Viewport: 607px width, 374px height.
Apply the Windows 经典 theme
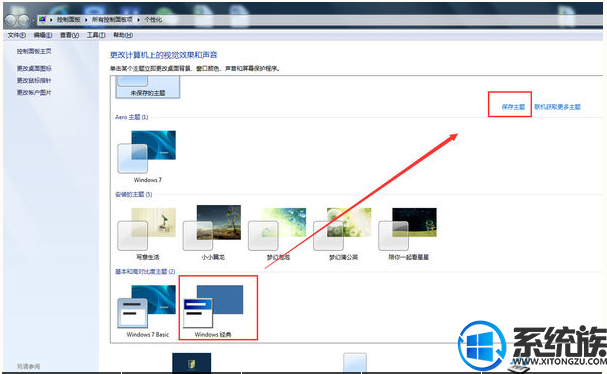pos(213,311)
